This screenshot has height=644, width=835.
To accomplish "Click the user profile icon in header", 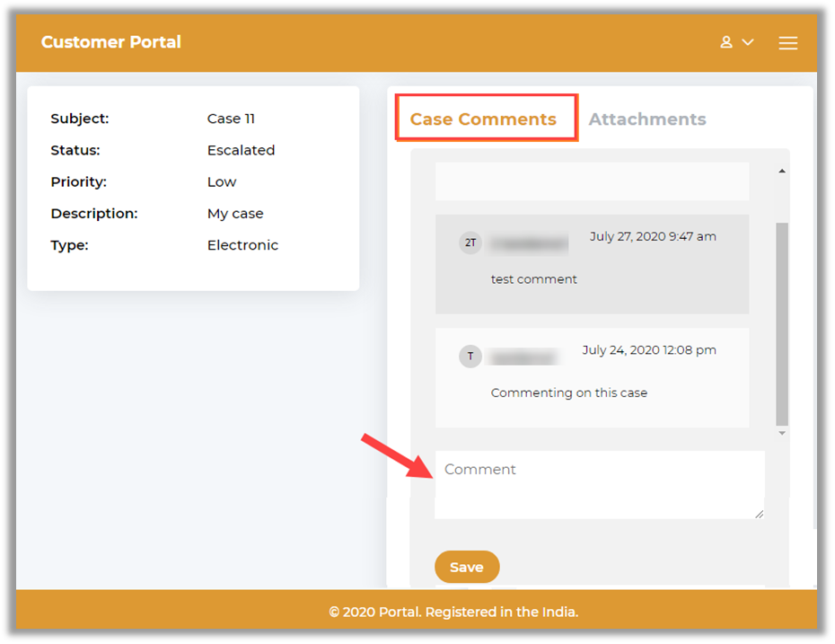I will click(x=726, y=42).
